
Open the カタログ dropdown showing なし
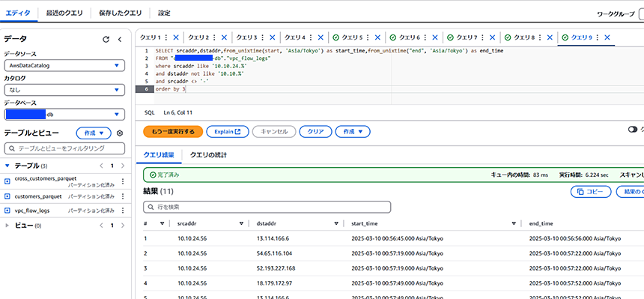click(64, 90)
